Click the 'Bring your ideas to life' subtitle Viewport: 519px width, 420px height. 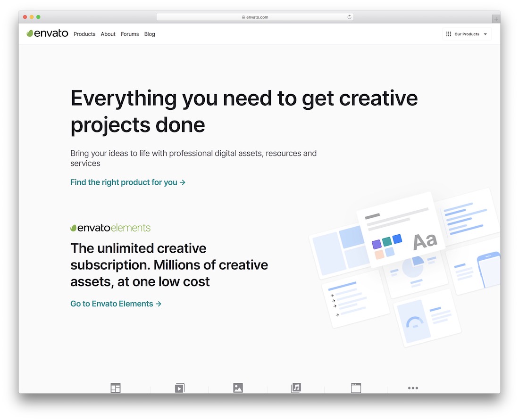pos(193,158)
